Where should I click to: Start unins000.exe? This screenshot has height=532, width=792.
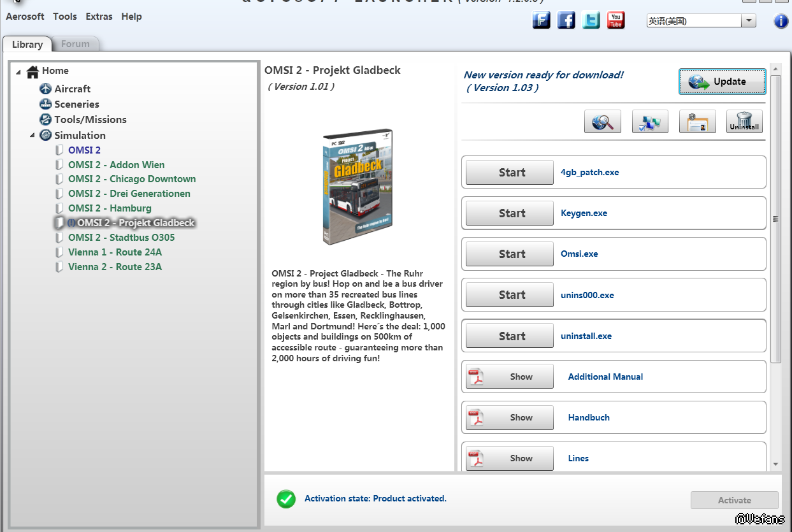pos(510,294)
